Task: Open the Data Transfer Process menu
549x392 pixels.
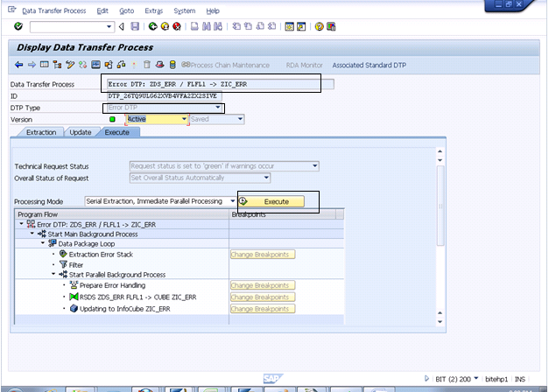Action: pos(54,10)
